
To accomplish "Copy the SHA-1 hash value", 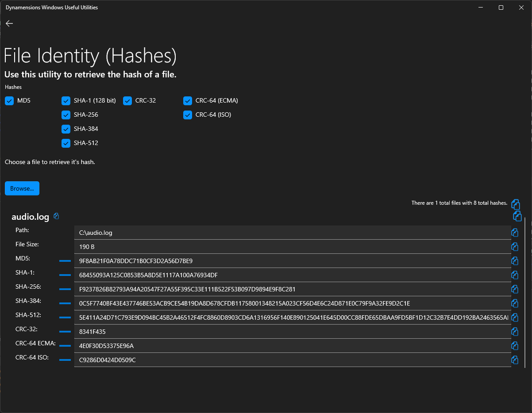I will click(x=515, y=275).
